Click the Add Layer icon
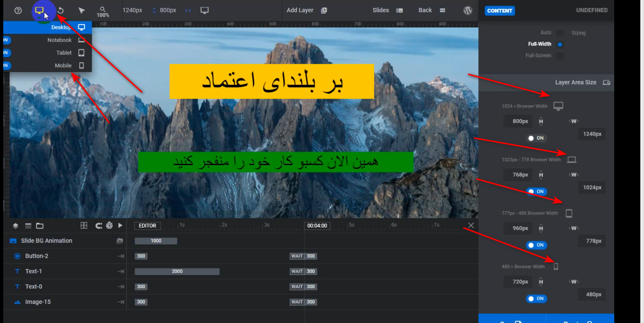 point(324,10)
